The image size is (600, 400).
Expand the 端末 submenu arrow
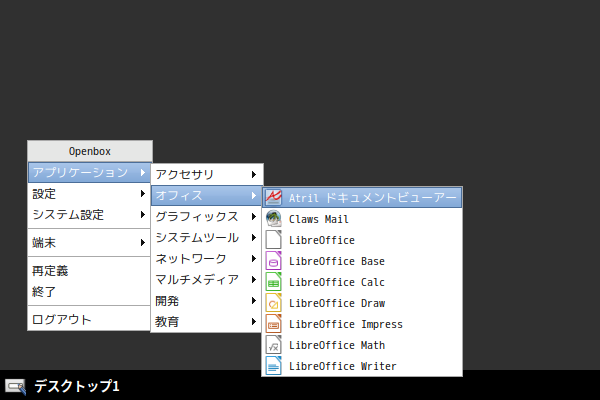click(x=143, y=242)
